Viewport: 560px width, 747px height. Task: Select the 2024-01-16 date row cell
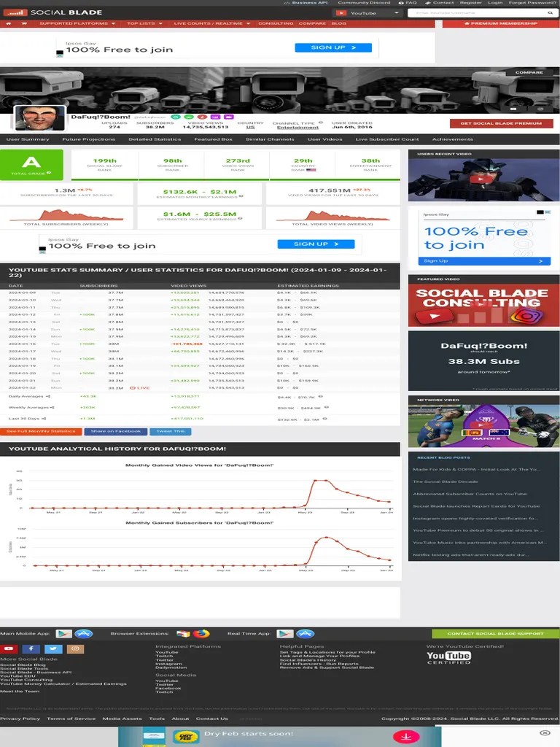point(22,344)
